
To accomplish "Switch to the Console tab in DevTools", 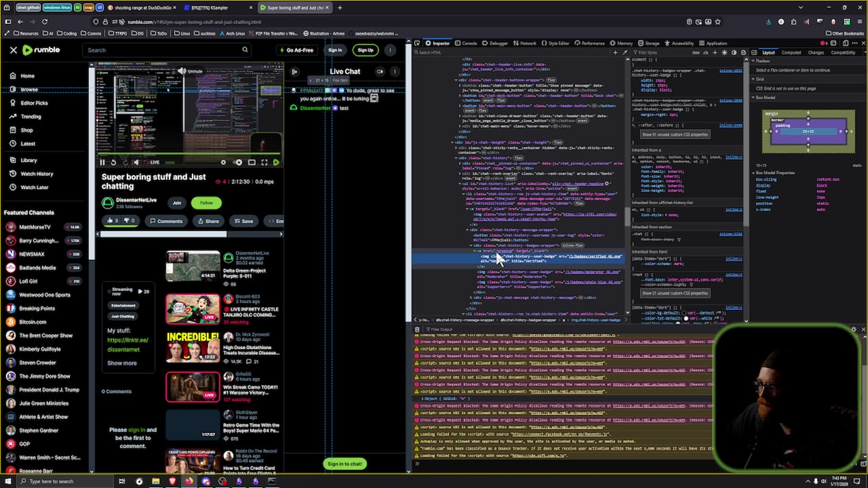I will (467, 43).
